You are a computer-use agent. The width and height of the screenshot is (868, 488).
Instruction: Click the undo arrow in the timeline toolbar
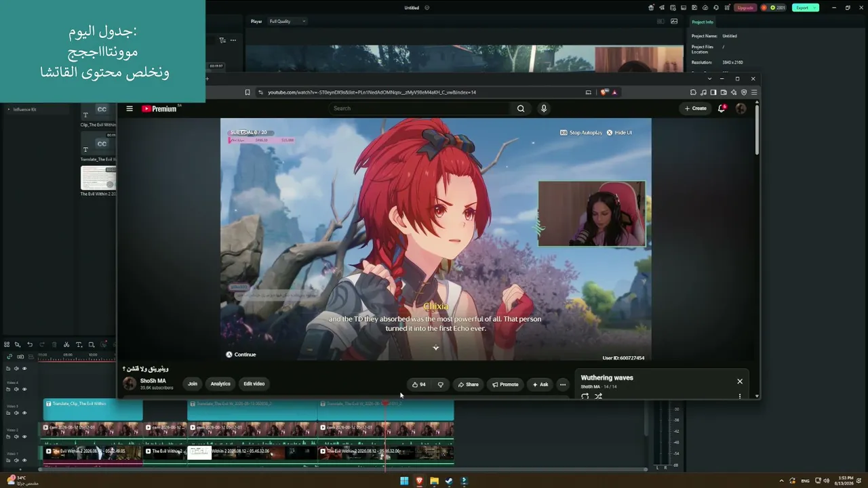point(30,344)
